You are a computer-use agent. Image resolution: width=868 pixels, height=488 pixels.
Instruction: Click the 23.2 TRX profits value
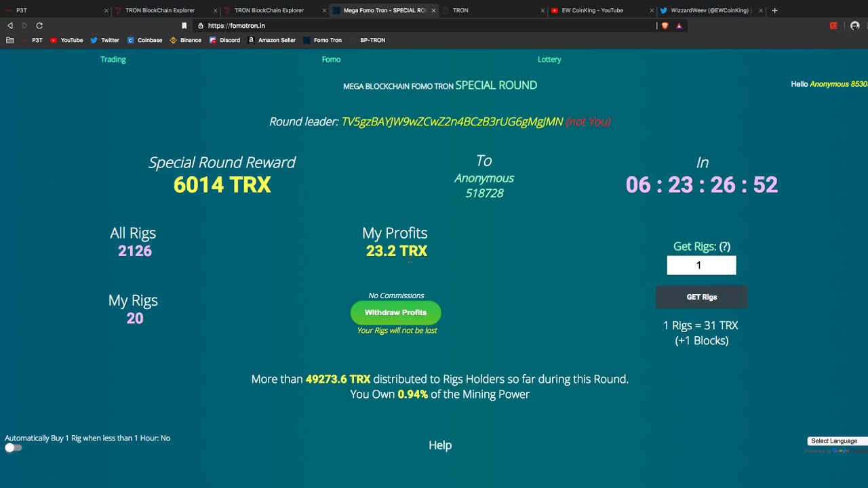click(x=397, y=251)
